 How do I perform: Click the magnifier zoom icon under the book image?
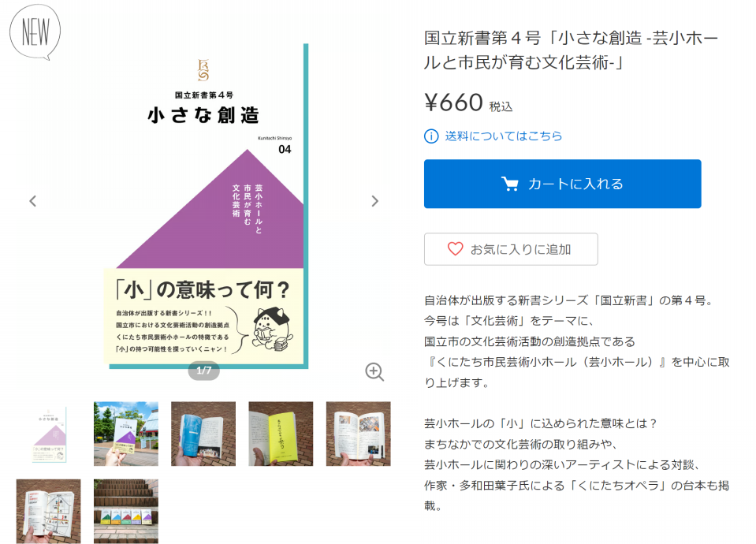click(374, 372)
